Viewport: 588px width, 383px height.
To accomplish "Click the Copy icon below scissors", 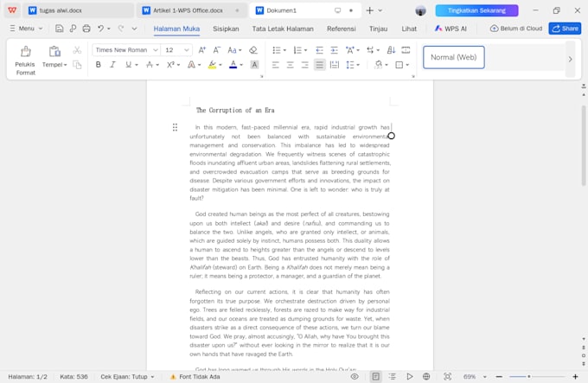I will tap(77, 65).
